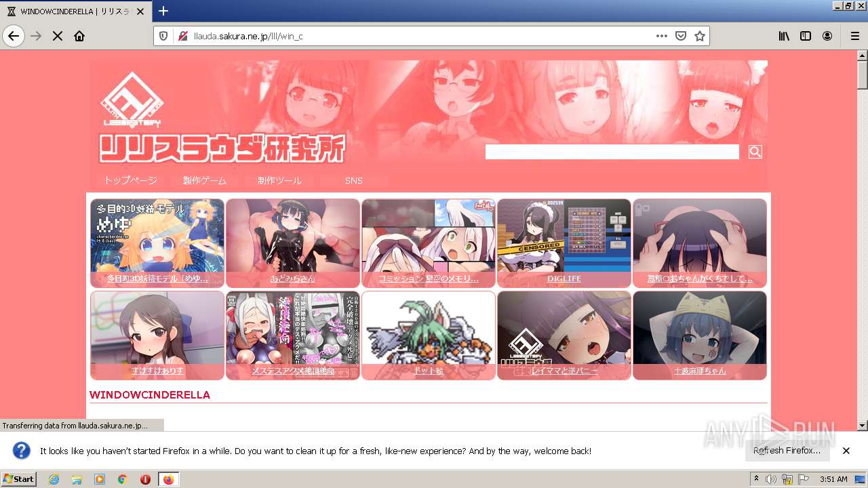Open the コミッション 星空のメモリ thumbnail
Screen dimensions: 868x488
point(429,243)
